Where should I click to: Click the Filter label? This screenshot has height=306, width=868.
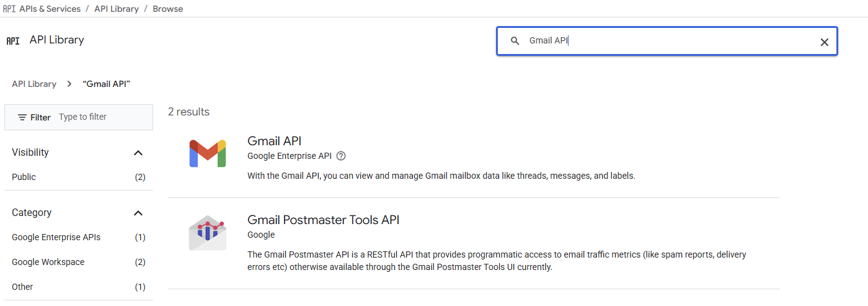click(40, 117)
